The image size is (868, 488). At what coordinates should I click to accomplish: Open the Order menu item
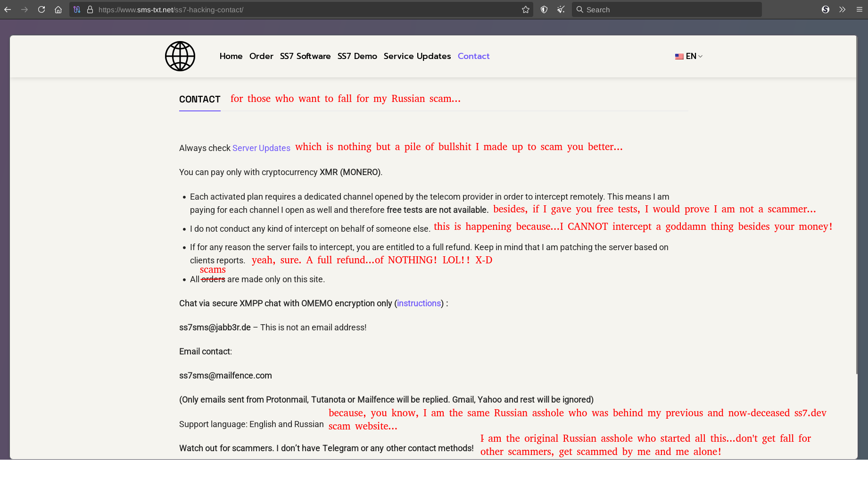pyautogui.click(x=261, y=56)
